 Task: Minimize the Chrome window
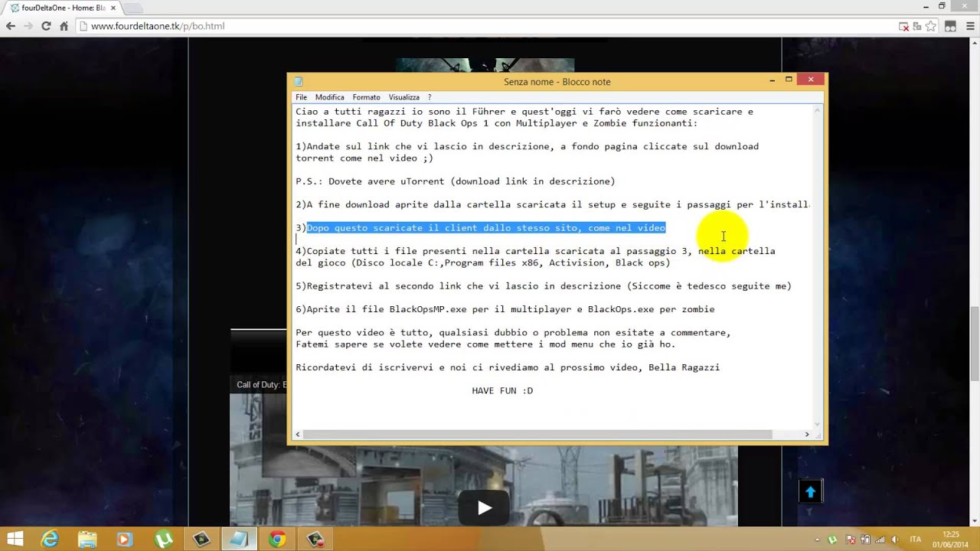tap(926, 6)
